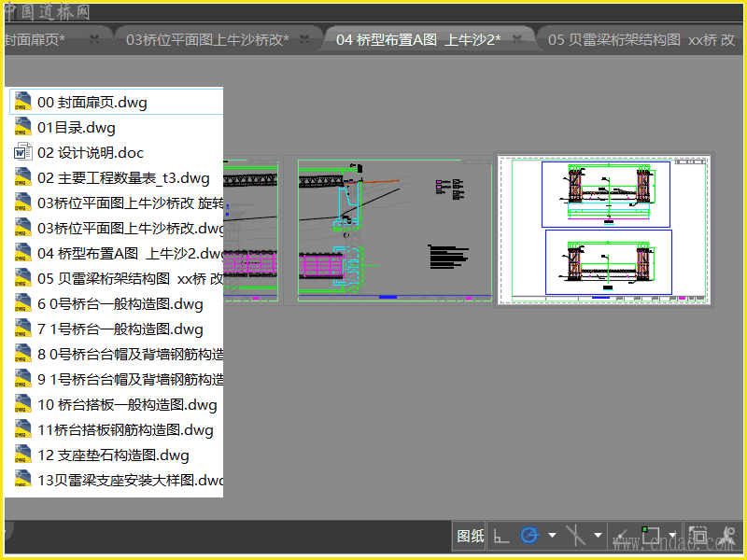The width and height of the screenshot is (747, 560).
Task: Click Word icon of 02 设计说明.doc
Action: (x=22, y=152)
